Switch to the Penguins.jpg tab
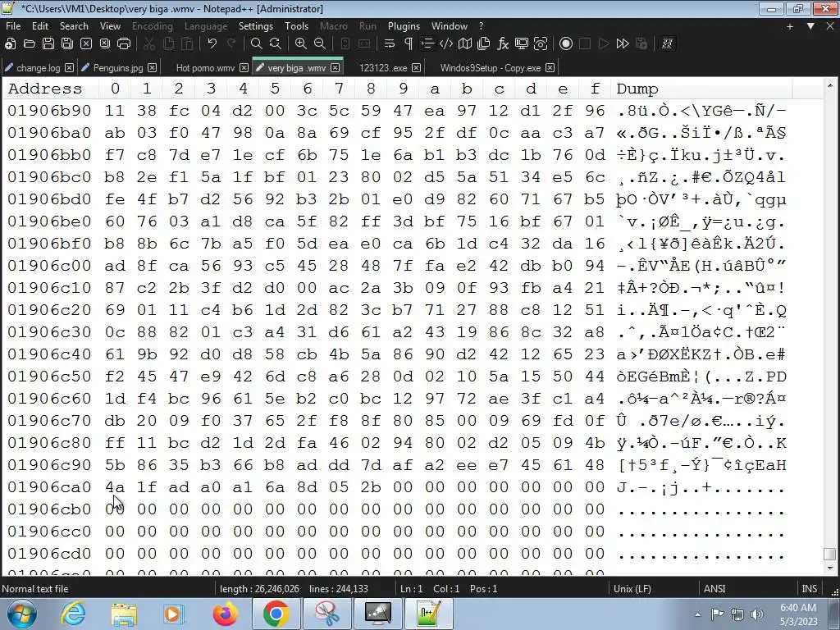 pyautogui.click(x=118, y=68)
